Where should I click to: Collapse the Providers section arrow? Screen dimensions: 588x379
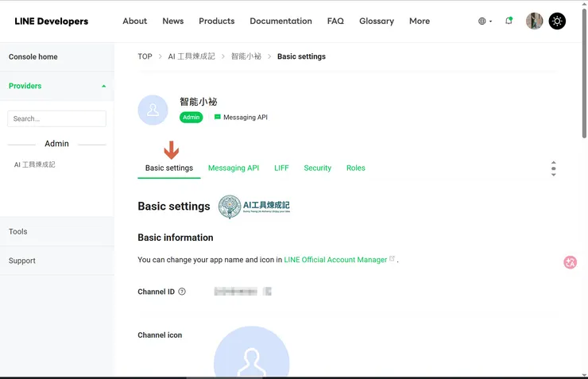104,87
